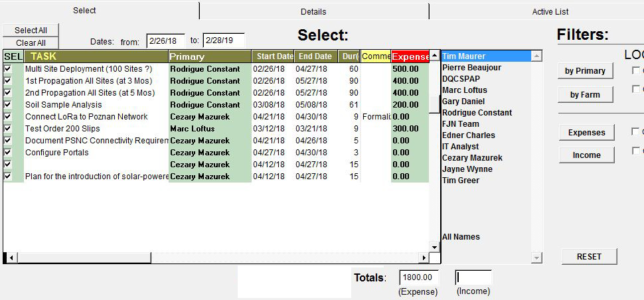Click the by Farm filter button
This screenshot has height=300, width=644.
point(584,95)
